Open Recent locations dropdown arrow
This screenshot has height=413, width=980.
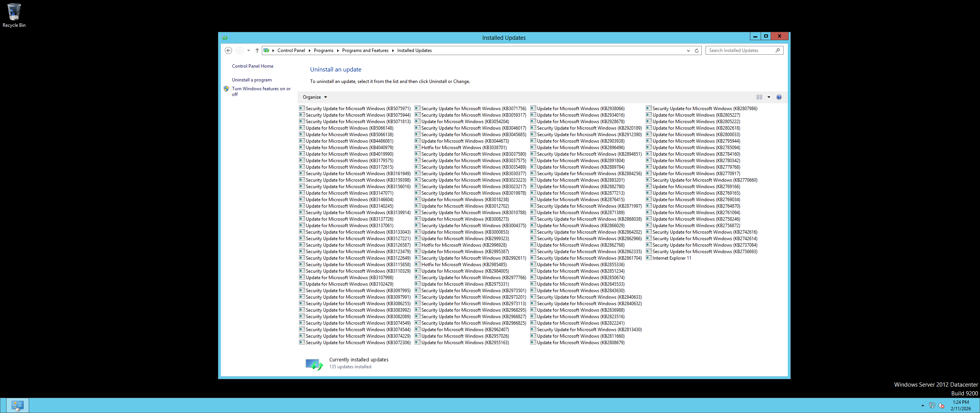[248, 50]
